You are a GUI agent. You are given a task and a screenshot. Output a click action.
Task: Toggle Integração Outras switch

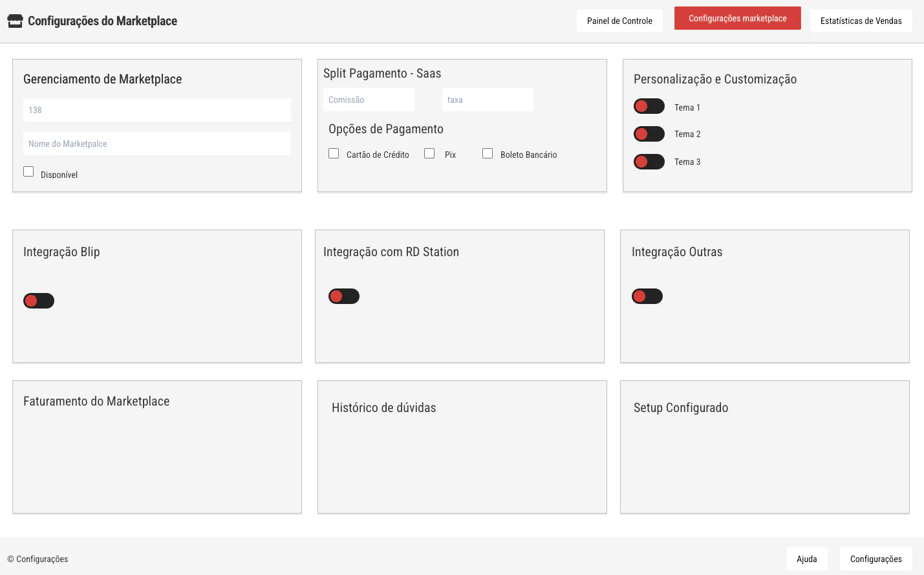click(x=647, y=296)
